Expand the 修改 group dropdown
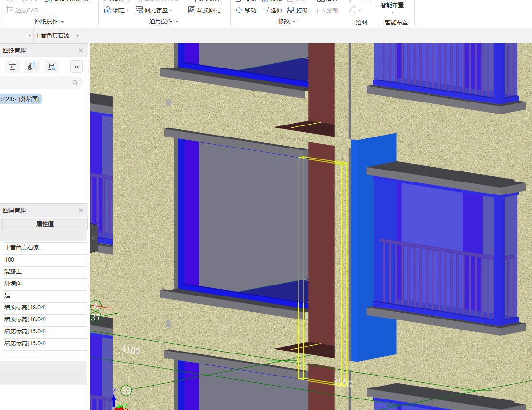532x410 pixels. [x=287, y=22]
